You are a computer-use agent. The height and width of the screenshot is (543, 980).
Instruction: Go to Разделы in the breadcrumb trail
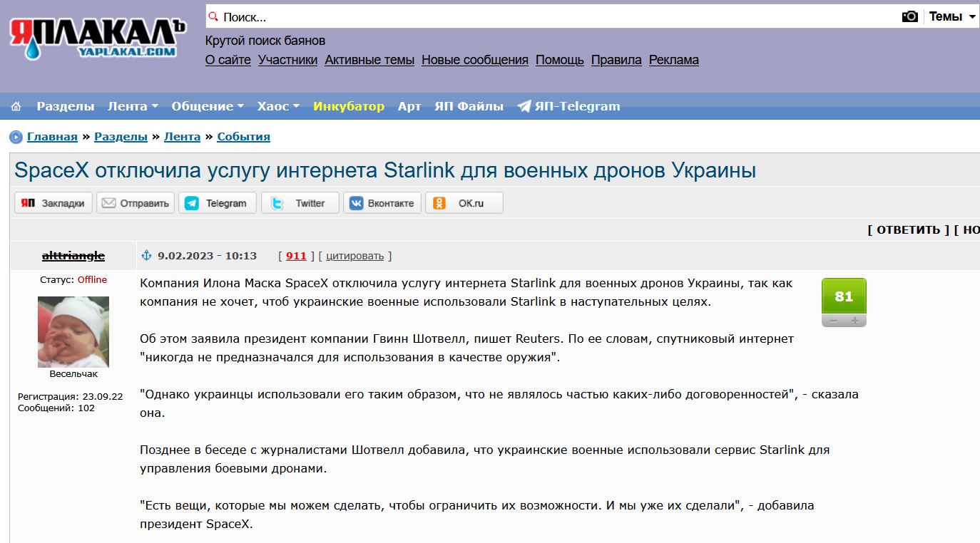click(x=121, y=137)
